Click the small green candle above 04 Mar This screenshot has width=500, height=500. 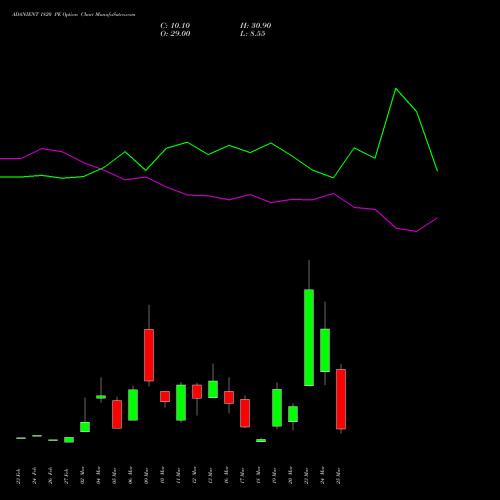[101, 397]
